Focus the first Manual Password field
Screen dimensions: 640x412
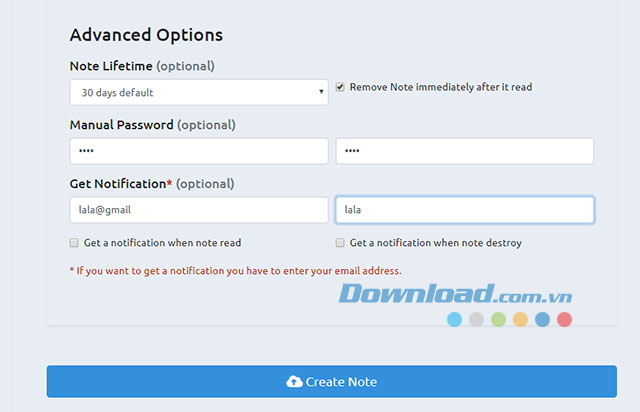click(199, 151)
